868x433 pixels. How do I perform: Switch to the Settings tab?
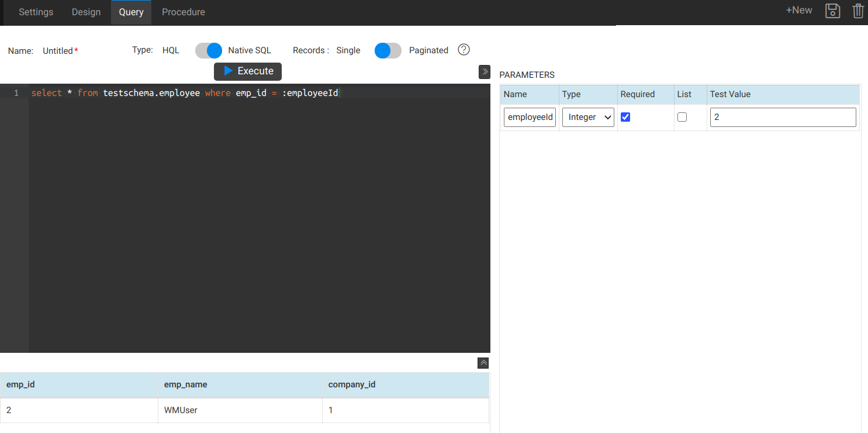pos(36,12)
